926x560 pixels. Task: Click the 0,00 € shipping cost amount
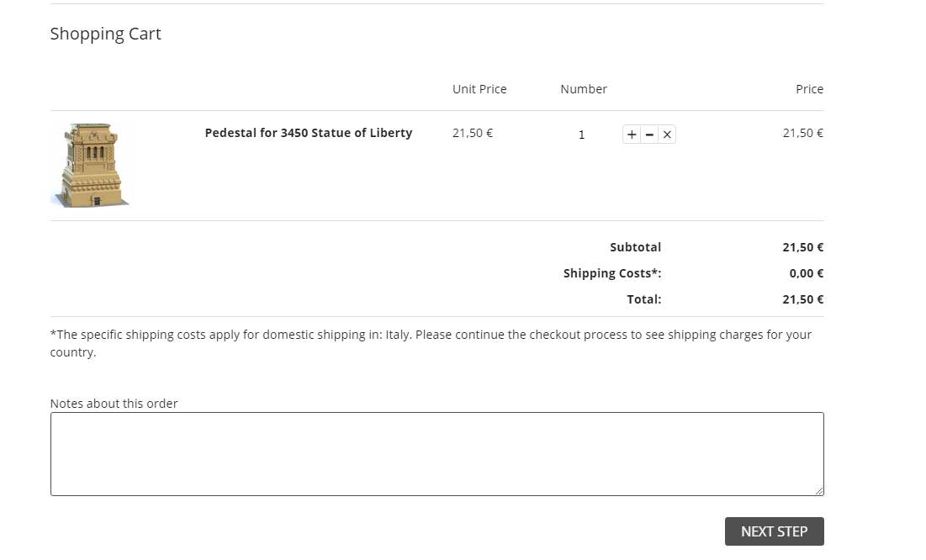pos(806,273)
